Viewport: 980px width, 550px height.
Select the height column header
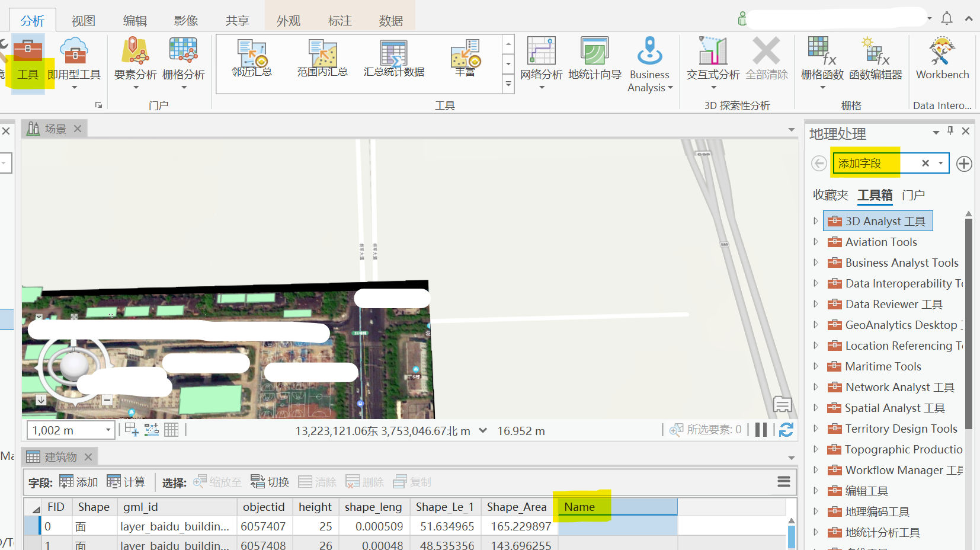tap(315, 507)
